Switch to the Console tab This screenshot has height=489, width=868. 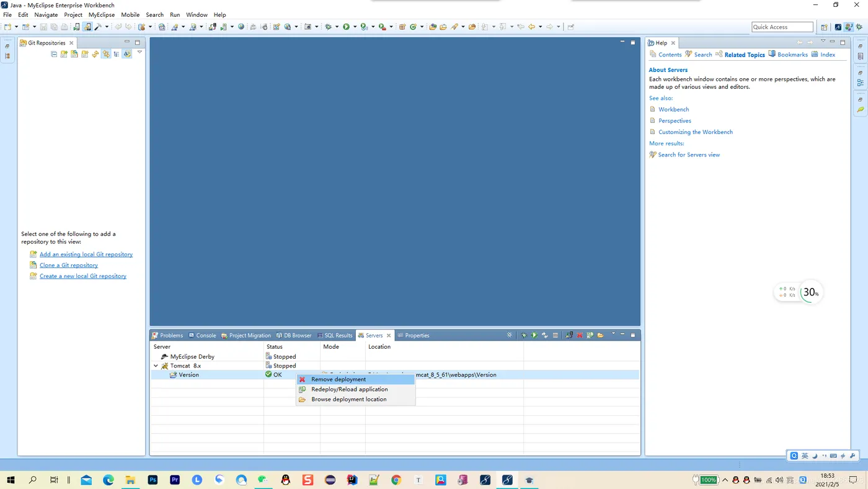click(x=202, y=335)
